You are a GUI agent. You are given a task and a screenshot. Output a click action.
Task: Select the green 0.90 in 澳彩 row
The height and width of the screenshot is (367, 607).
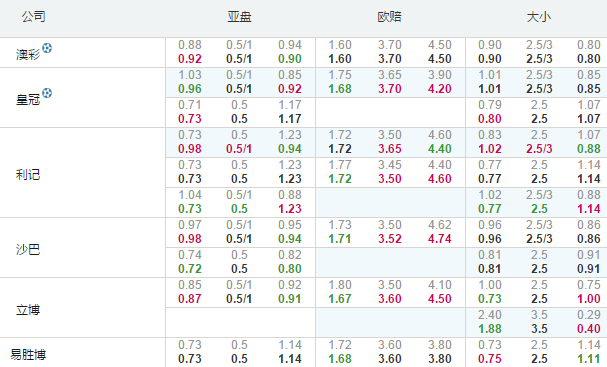[290, 59]
